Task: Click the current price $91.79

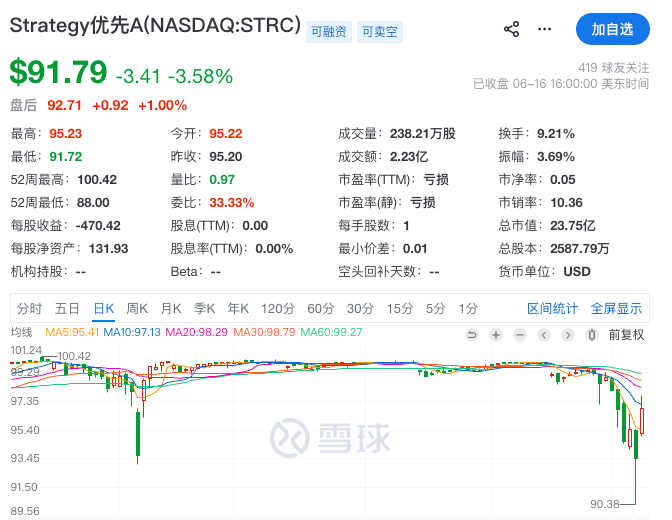Action: 58,72
